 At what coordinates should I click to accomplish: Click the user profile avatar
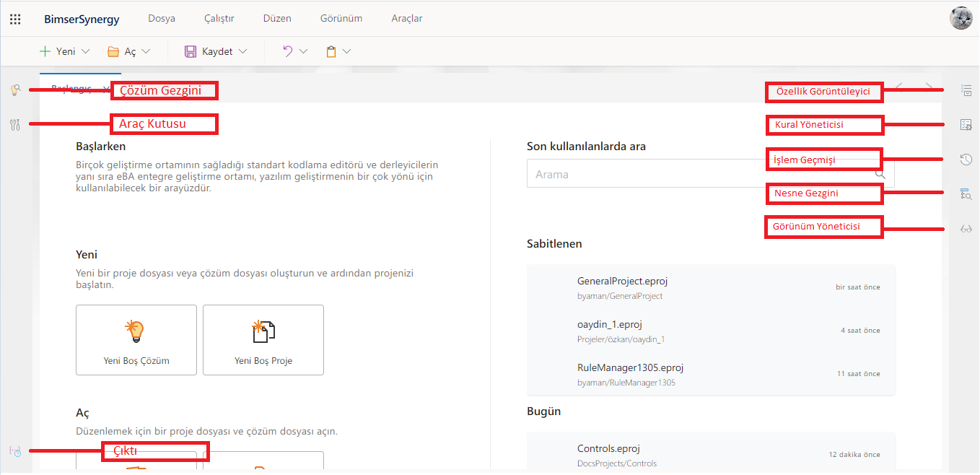(961, 18)
